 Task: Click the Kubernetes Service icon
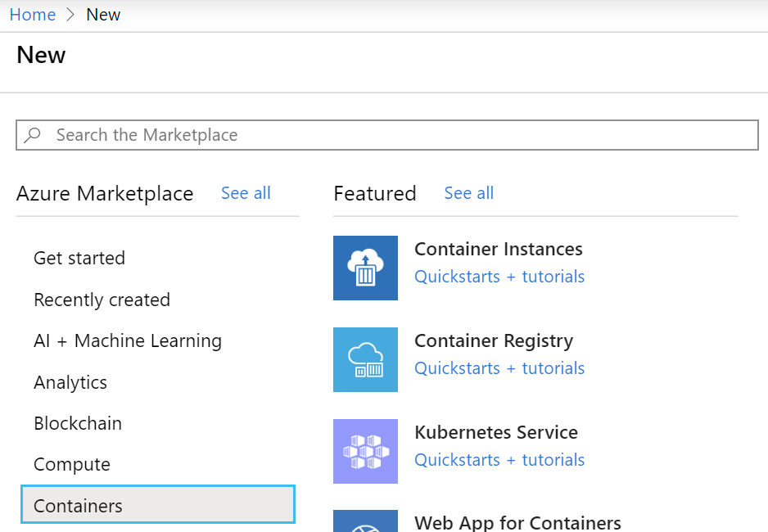[x=365, y=451]
